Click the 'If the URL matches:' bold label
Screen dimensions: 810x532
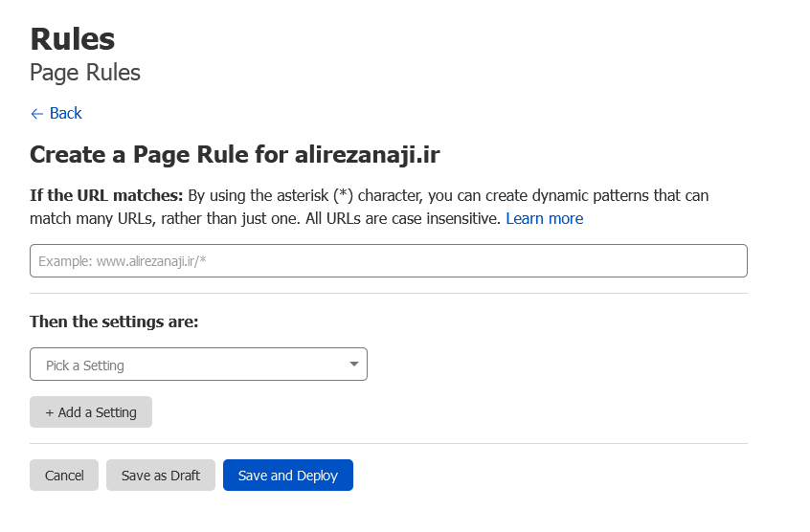pos(106,195)
